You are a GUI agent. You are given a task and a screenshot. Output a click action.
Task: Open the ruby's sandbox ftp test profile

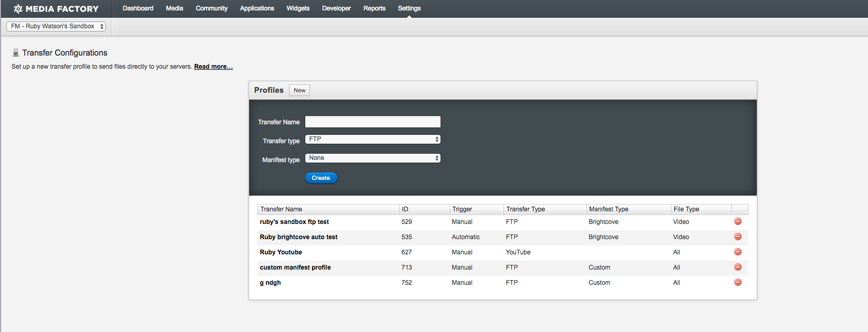294,222
